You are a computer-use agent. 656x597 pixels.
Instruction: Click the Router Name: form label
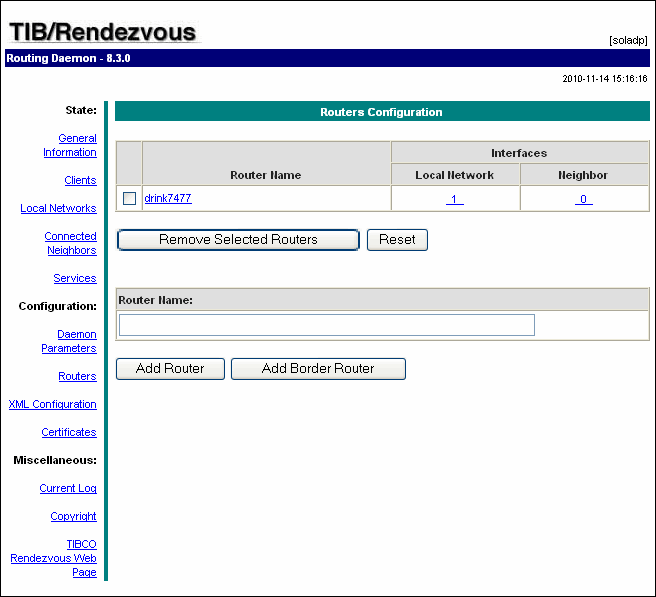[x=156, y=300]
